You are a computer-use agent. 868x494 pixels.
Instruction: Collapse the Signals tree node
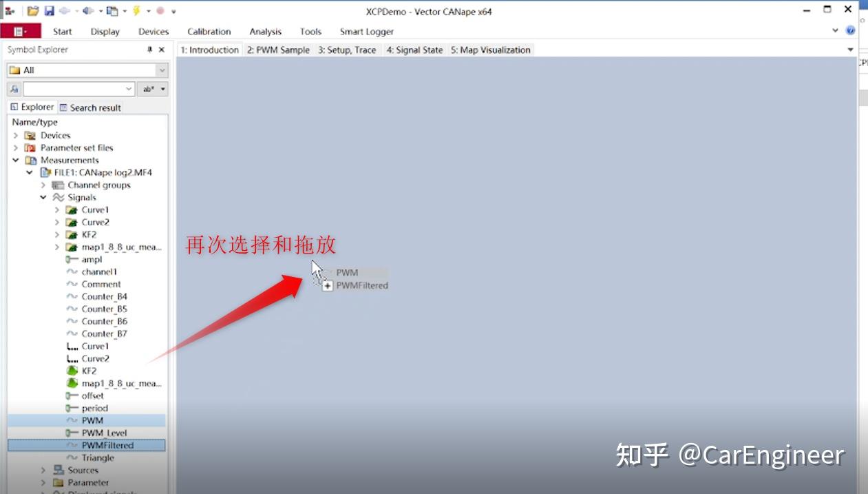pos(43,197)
